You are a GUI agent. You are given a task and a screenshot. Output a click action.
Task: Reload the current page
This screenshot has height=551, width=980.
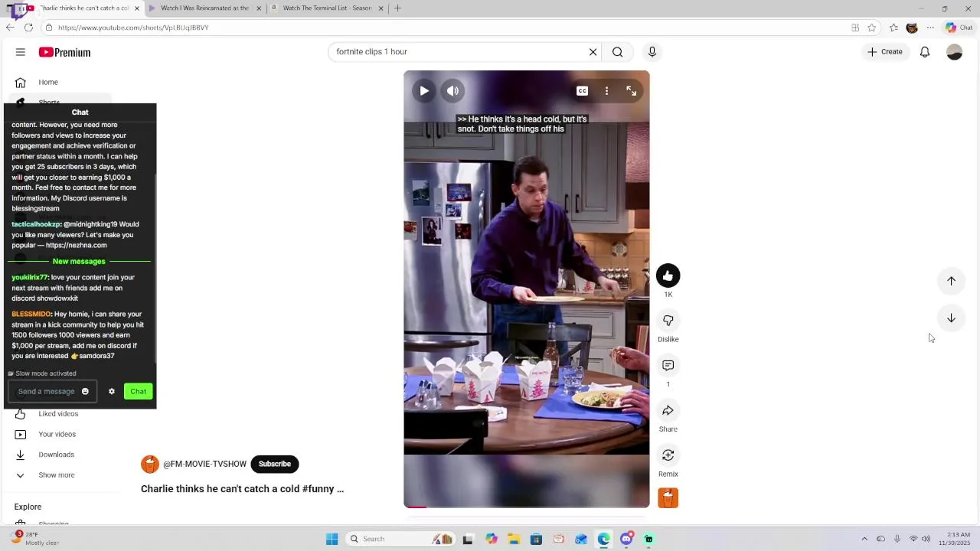(x=28, y=28)
